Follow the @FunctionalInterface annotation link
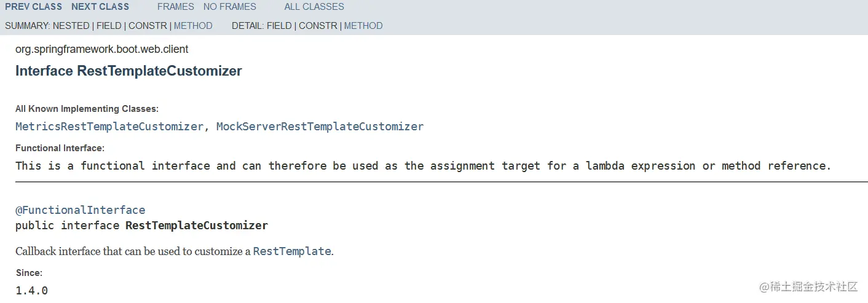The height and width of the screenshot is (303, 868). 81,210
